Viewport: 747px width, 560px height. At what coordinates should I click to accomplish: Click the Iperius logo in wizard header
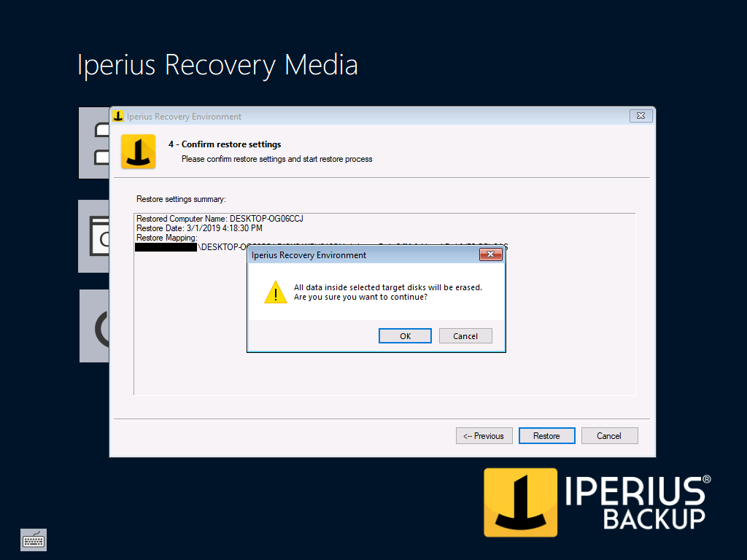click(138, 152)
